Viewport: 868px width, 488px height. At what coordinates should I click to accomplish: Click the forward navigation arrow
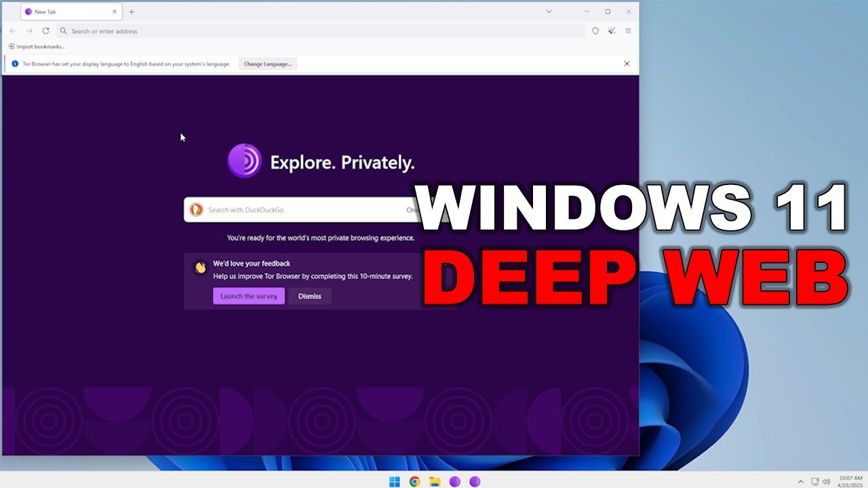(x=29, y=31)
